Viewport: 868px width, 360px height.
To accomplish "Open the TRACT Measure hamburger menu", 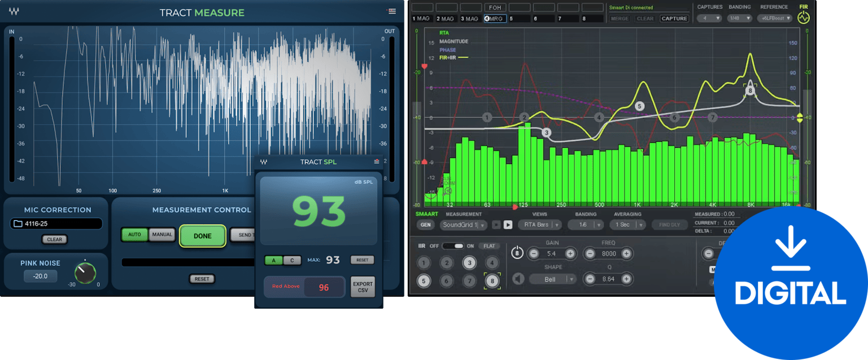I will coord(391,11).
